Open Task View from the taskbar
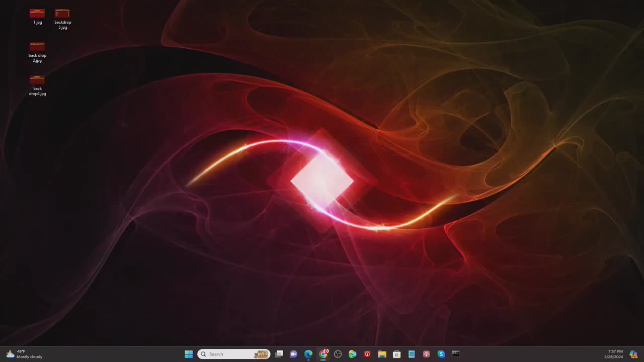 [x=279, y=354]
